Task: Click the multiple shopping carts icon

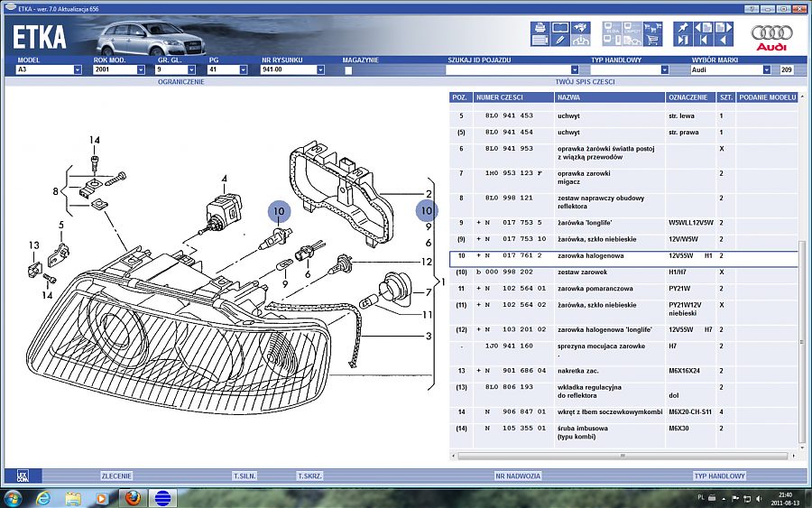Action: 652,27
